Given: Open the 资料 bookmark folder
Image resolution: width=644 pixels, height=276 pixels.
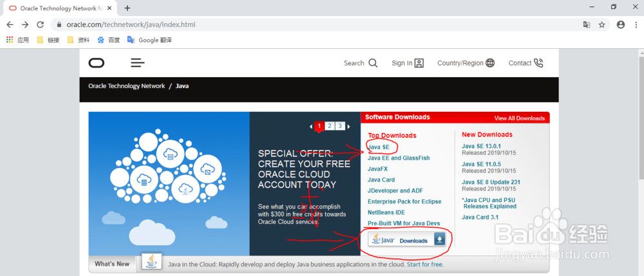Looking at the screenshot, I should coord(79,40).
